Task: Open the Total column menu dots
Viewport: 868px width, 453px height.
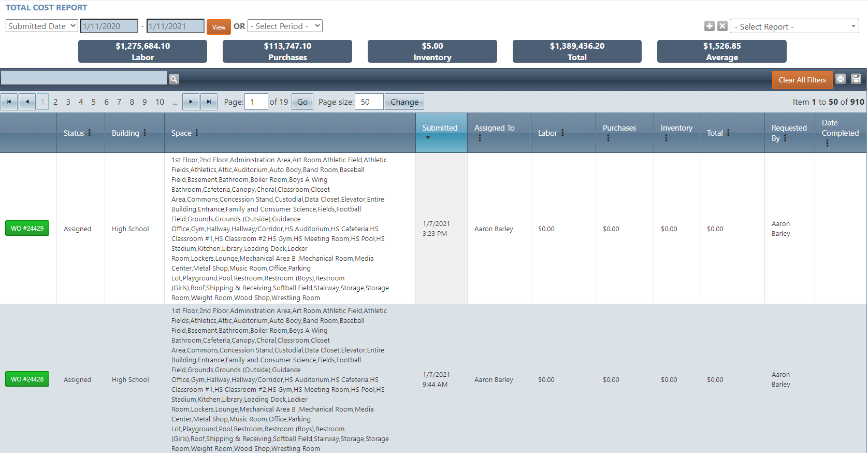Action: point(728,133)
